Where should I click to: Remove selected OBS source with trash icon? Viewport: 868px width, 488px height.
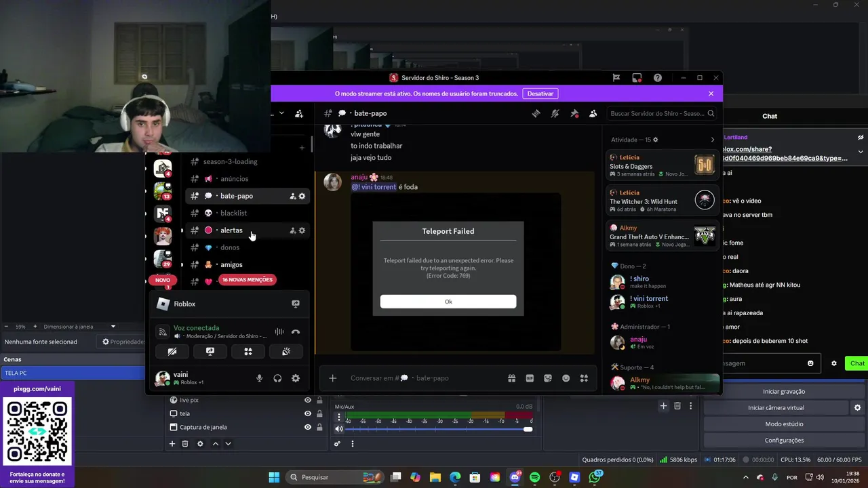185,444
